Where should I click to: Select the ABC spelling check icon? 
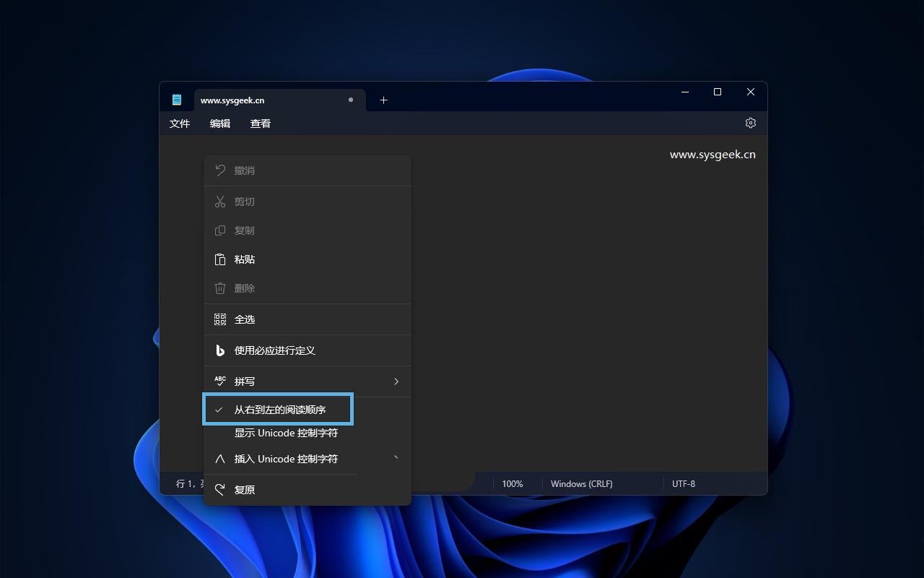coord(220,381)
